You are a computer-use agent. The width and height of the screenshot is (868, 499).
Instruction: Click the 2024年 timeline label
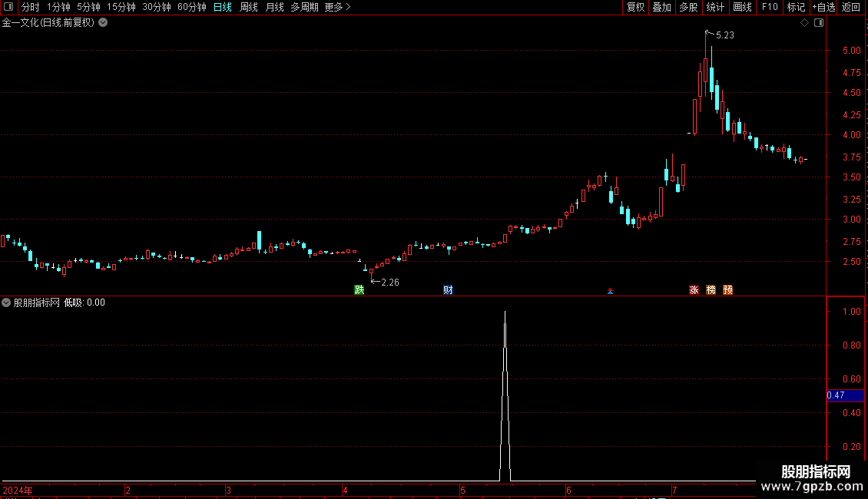click(x=18, y=490)
